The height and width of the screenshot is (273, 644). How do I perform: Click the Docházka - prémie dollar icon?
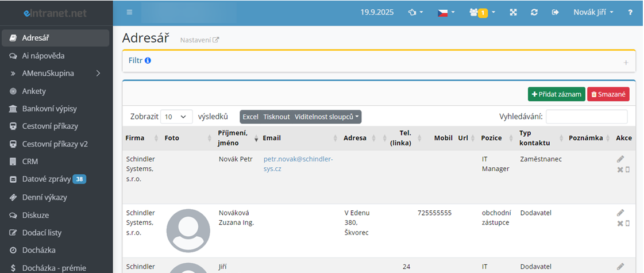13,268
